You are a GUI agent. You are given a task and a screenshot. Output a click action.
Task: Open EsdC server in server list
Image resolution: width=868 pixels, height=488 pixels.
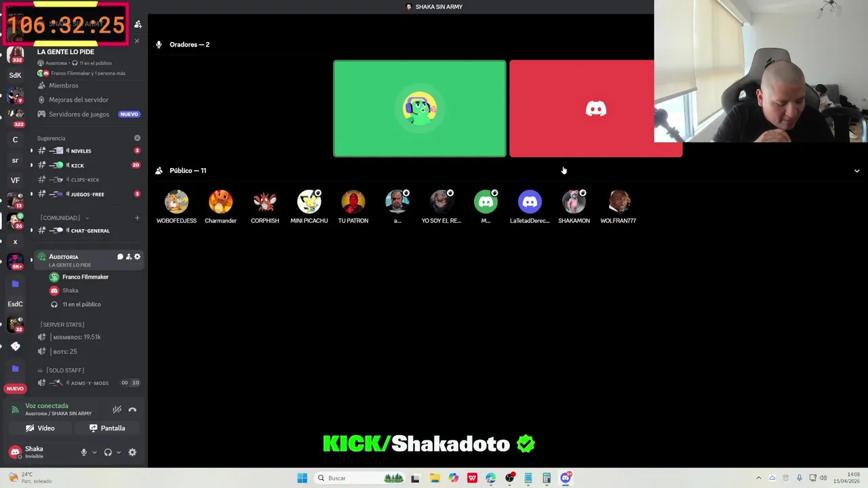tap(15, 304)
